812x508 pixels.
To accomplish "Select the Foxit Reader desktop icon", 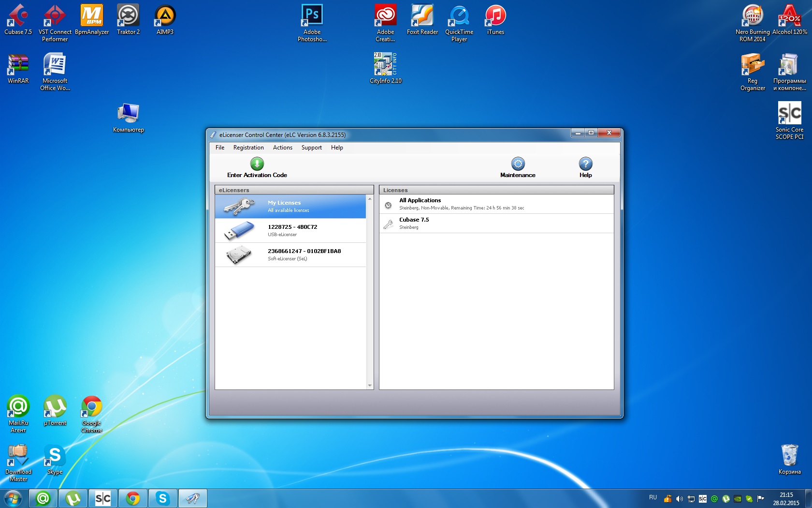I will coord(422,20).
